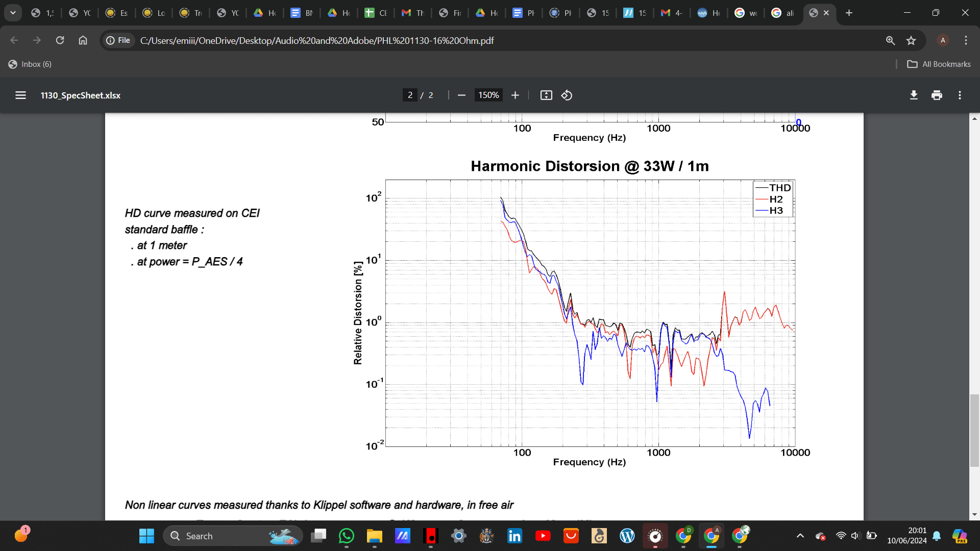Image resolution: width=980 pixels, height=551 pixels.
Task: Open volume control in tray
Action: [x=855, y=536]
